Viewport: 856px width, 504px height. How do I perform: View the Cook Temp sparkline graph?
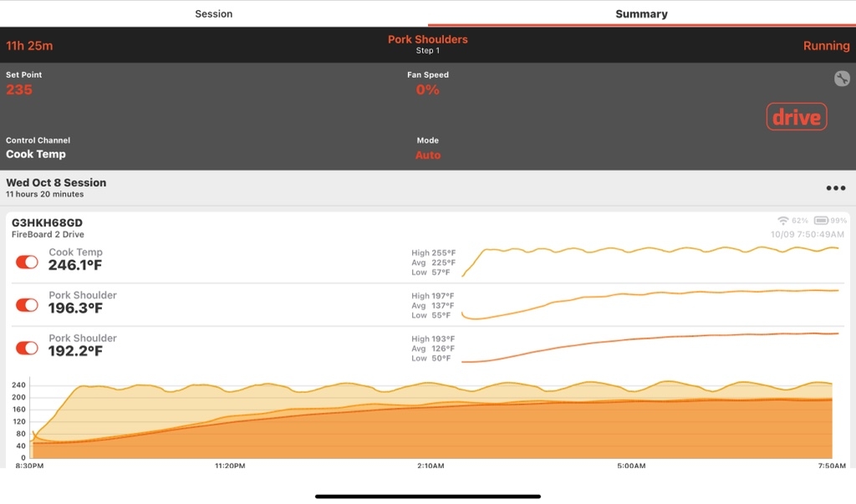coord(650,260)
